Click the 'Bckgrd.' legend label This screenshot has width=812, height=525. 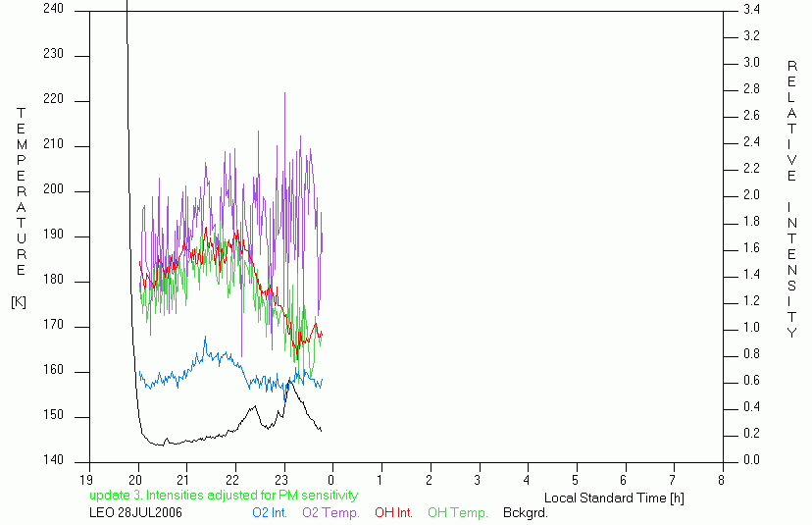pyautogui.click(x=525, y=512)
